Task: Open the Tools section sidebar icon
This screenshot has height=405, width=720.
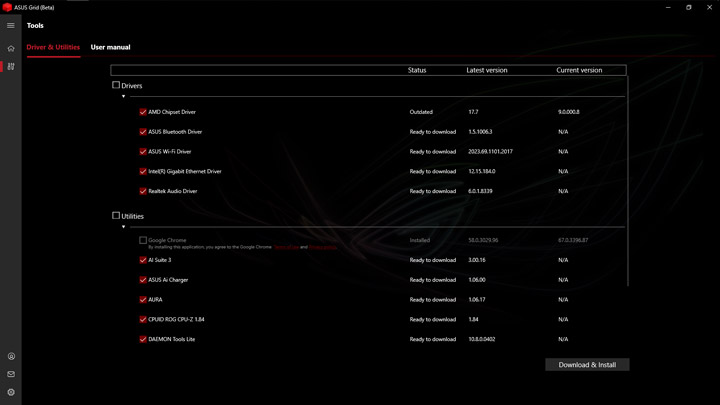Action: [x=11, y=67]
